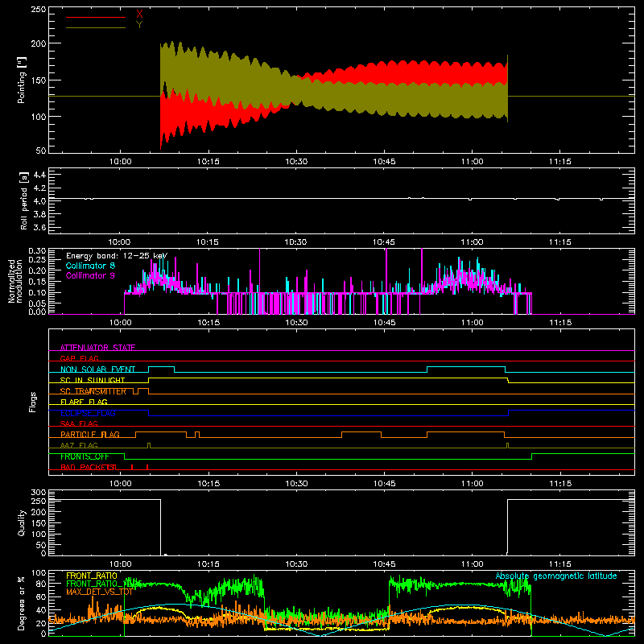Select the orange MAX_DET_VS_TOT legend entry
The width and height of the screenshot is (644, 644).
click(x=99, y=592)
